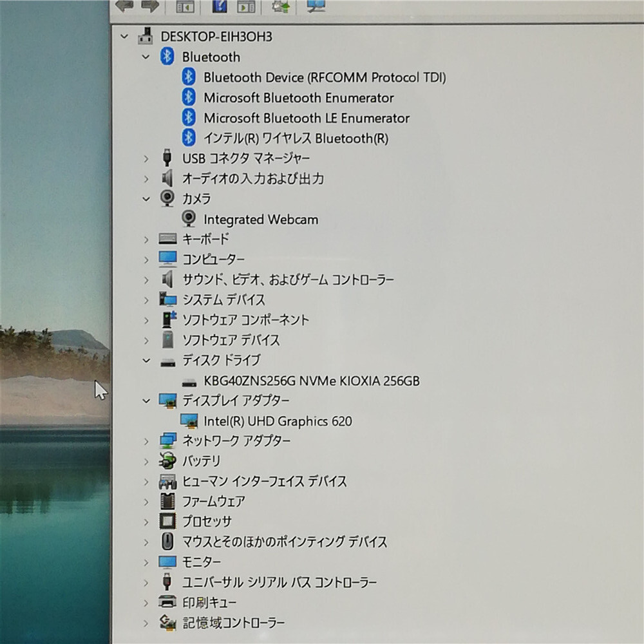Click the scan for hardware changes monitor icon
Image resolution: width=644 pixels, height=644 pixels.
tap(316, 5)
